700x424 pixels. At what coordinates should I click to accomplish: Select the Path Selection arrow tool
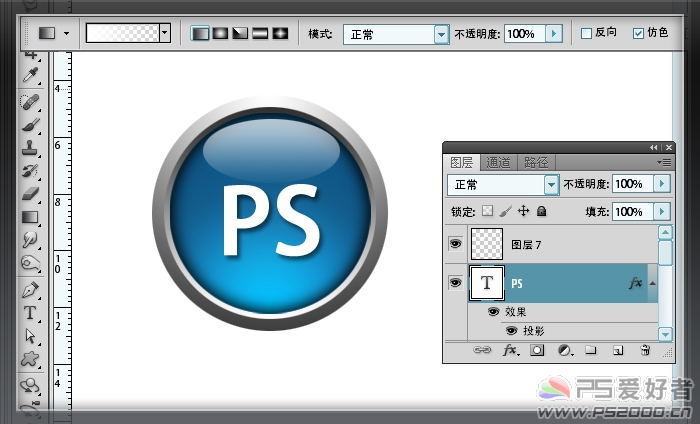[30, 336]
